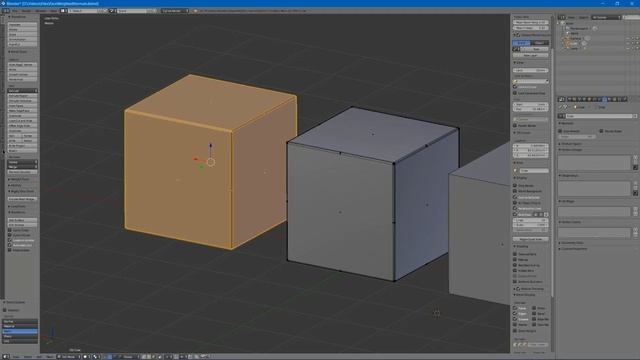
Task: Toggle Outline Selected checkbox
Action: 515,197
